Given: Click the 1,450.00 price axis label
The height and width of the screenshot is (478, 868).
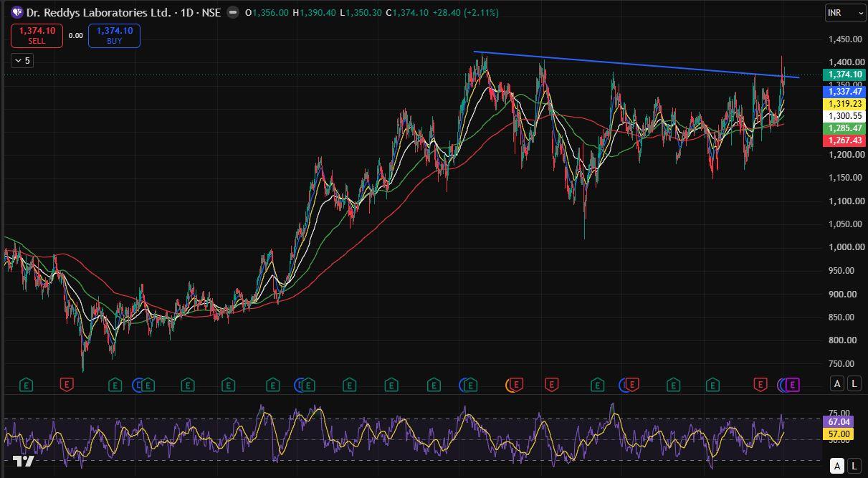Looking at the screenshot, I should [846, 39].
